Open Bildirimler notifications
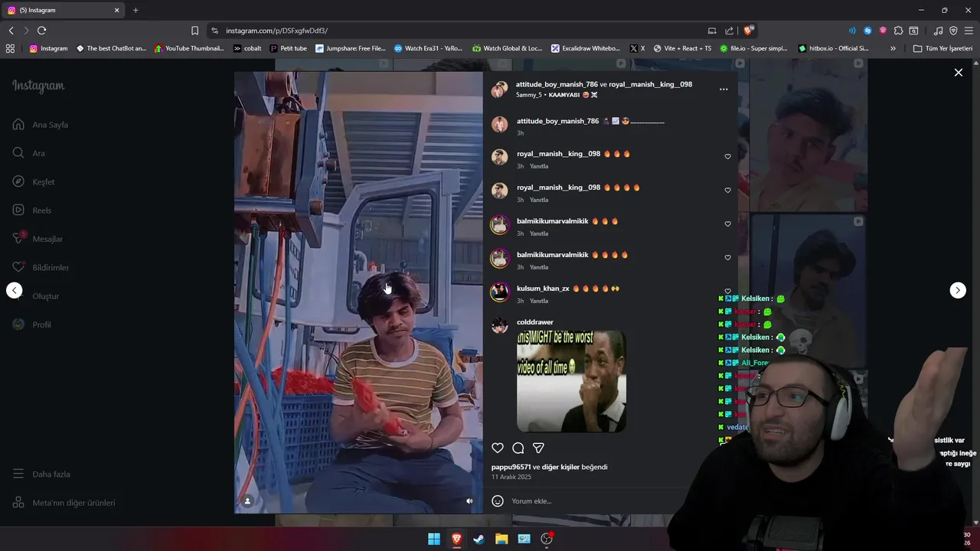 point(41,267)
